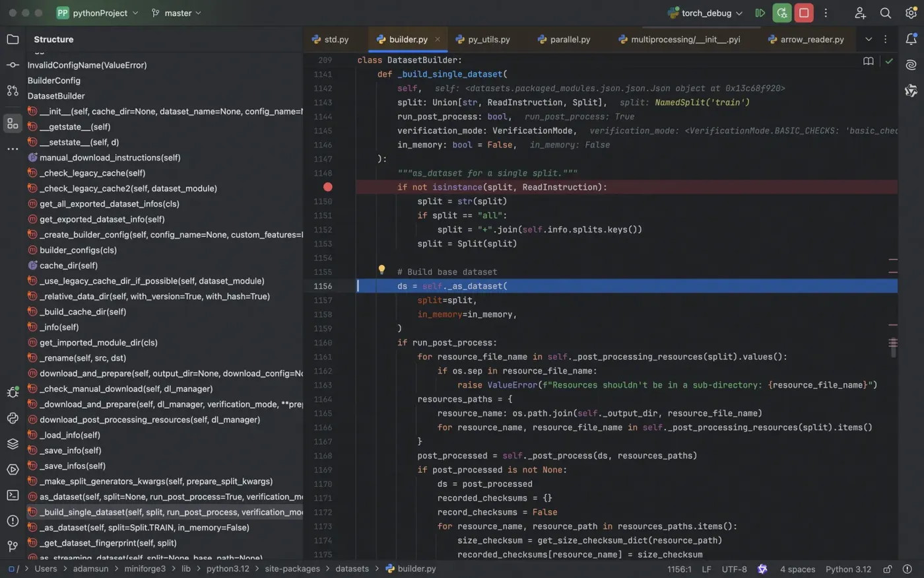Toggle the Structure tool window icon
The height and width of the screenshot is (578, 924).
13,124
